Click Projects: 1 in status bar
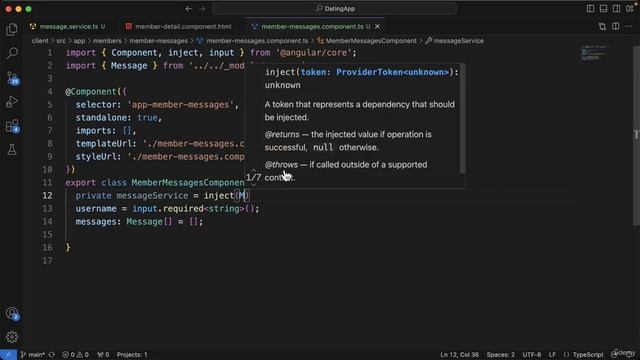This screenshot has width=640, height=360. (x=132, y=355)
